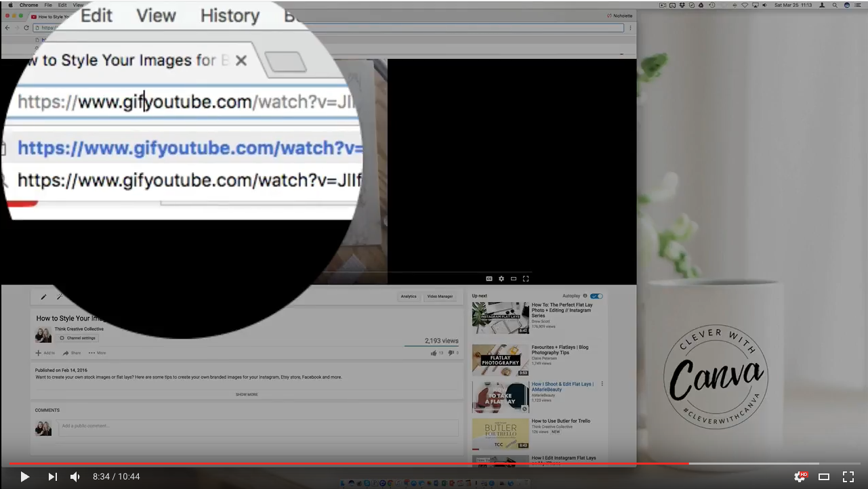868x489 pixels.
Task: Click the Add a public comment field
Action: [x=258, y=427]
